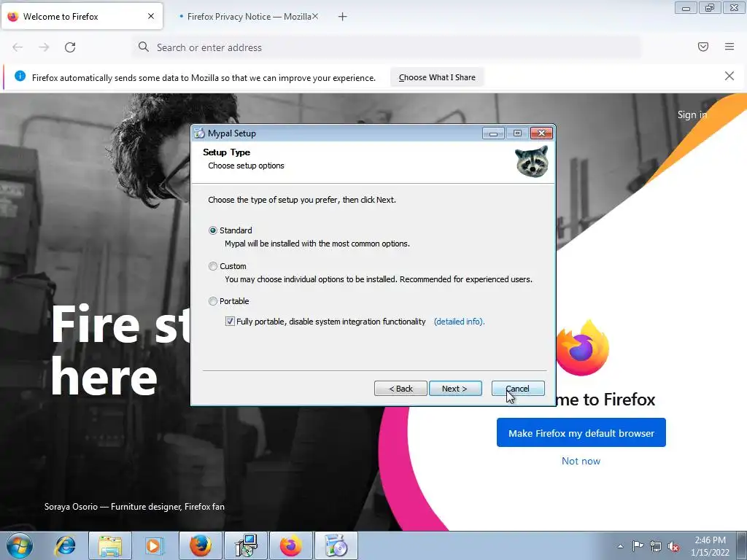Click the taskbar clock showing 2:46 PM

pyautogui.click(x=710, y=546)
